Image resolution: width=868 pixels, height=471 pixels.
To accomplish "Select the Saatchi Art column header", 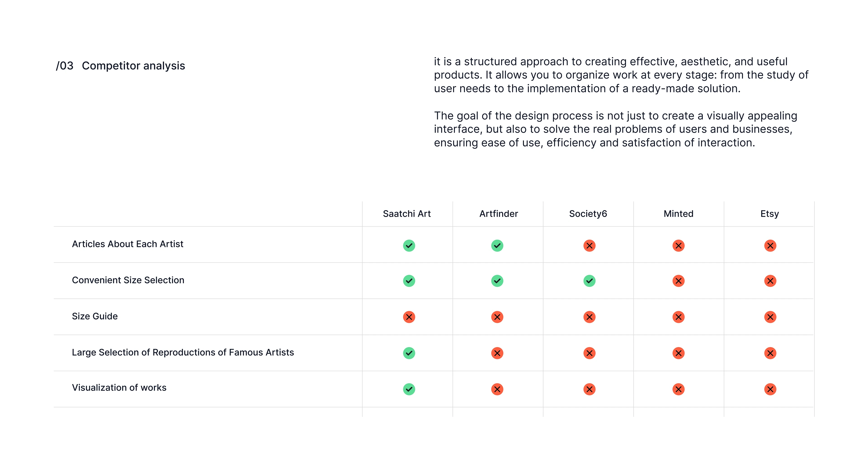I will (407, 214).
